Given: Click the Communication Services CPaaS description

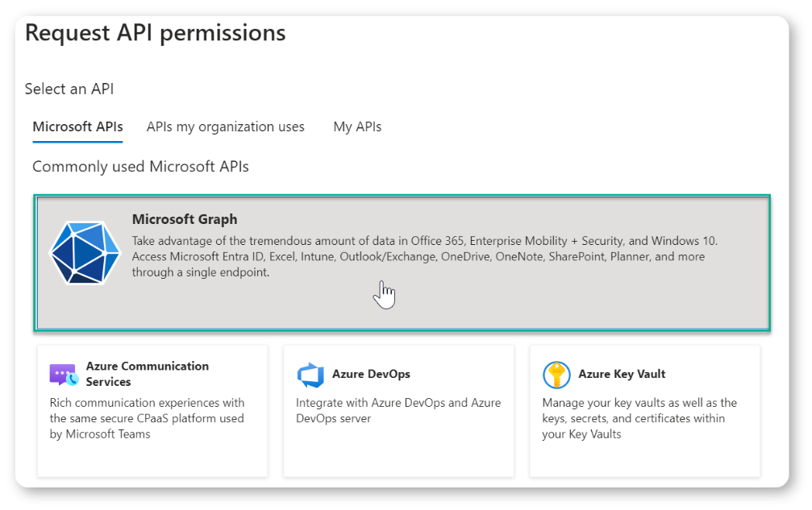Looking at the screenshot, I should (x=147, y=418).
